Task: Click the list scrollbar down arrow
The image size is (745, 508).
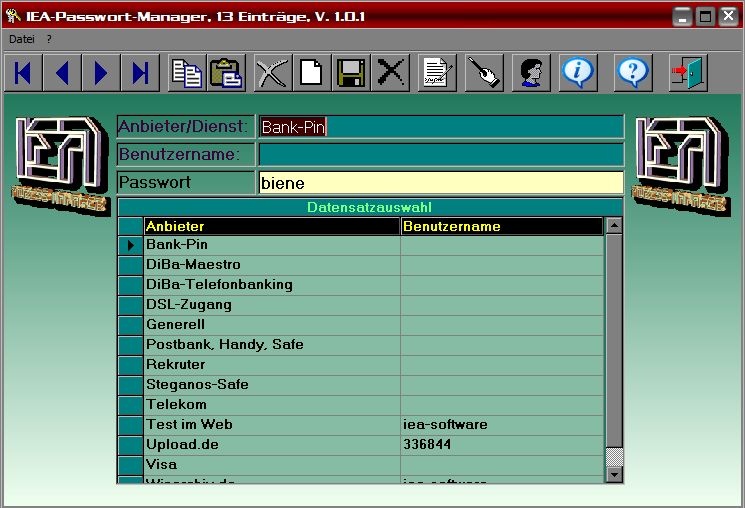Action: [614, 475]
